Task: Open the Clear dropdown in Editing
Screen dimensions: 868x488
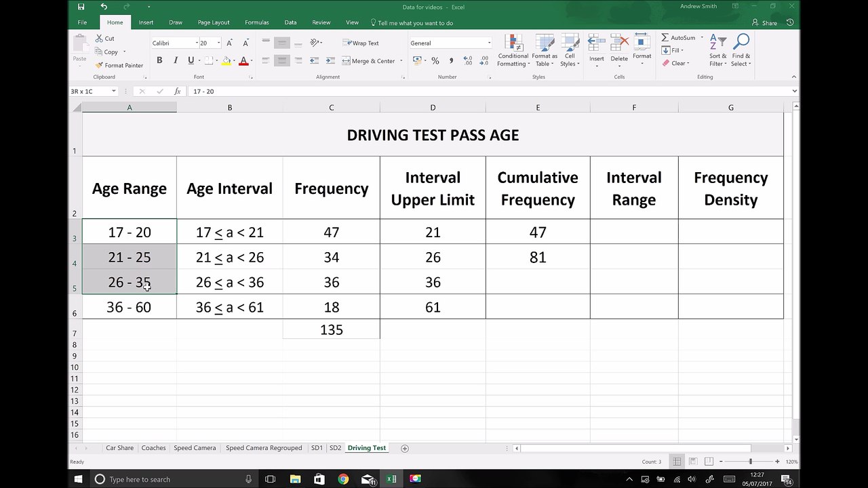Action: 675,63
